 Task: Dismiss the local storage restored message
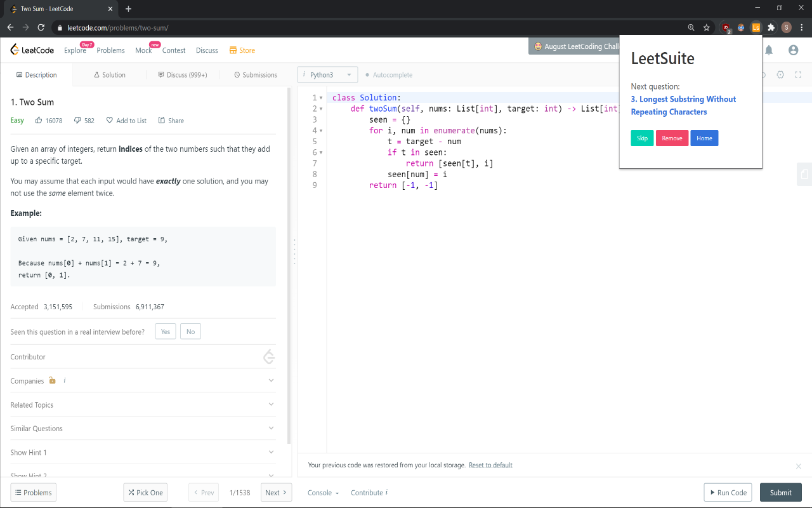click(798, 466)
